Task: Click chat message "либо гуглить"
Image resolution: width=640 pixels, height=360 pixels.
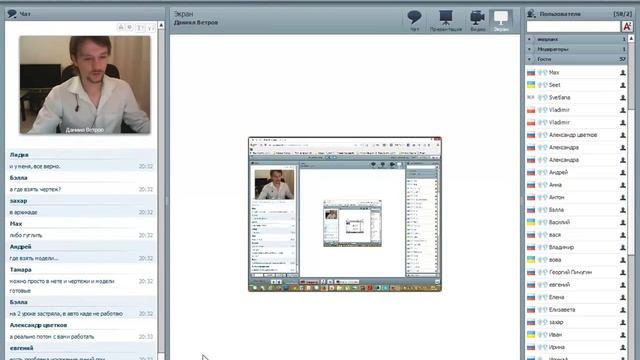Action: tap(26, 236)
